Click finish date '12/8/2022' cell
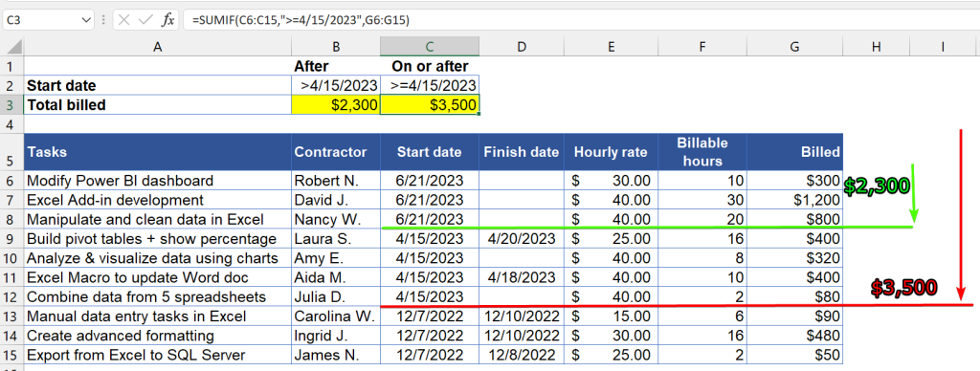Screen dimensions: 980x371 522,355
